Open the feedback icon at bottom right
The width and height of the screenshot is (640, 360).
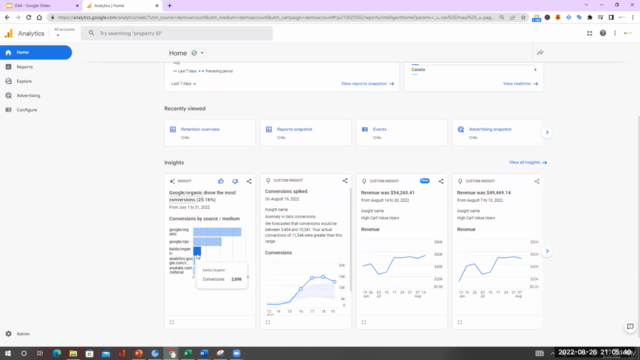pyautogui.click(x=630, y=327)
